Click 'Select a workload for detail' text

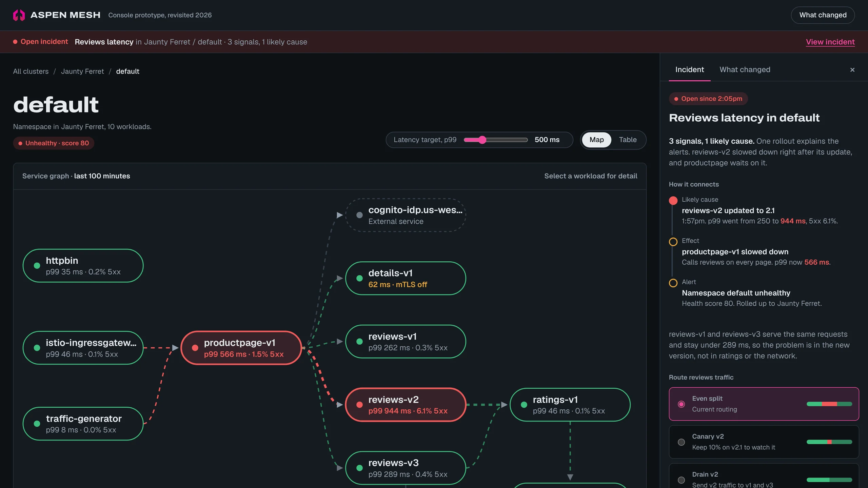591,176
